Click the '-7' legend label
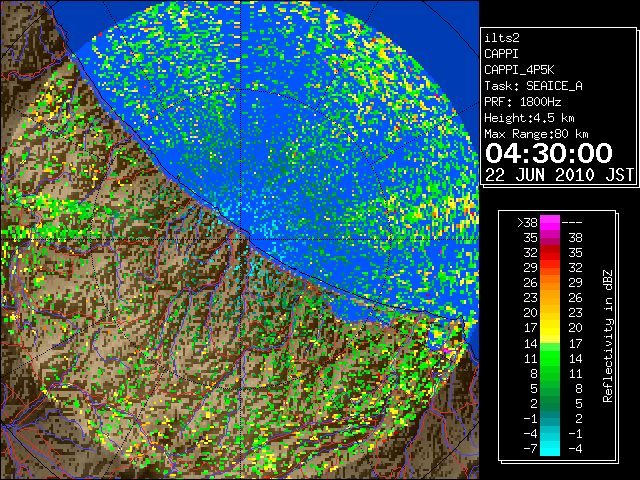The image size is (640, 480). tap(531, 449)
